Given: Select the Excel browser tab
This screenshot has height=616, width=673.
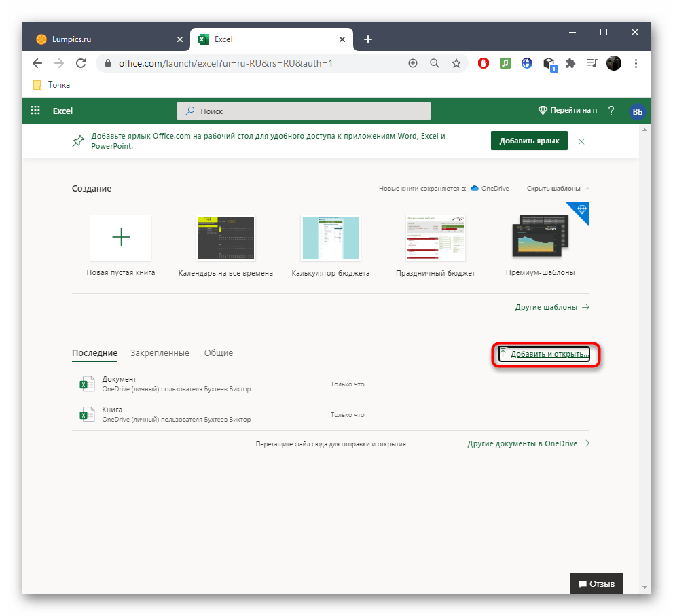Looking at the screenshot, I should 271,39.
